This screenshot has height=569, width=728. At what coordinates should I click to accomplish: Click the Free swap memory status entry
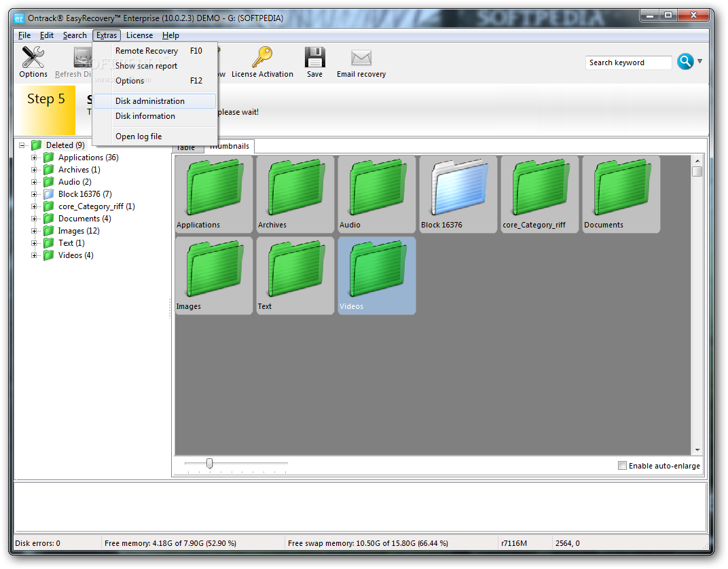click(367, 543)
